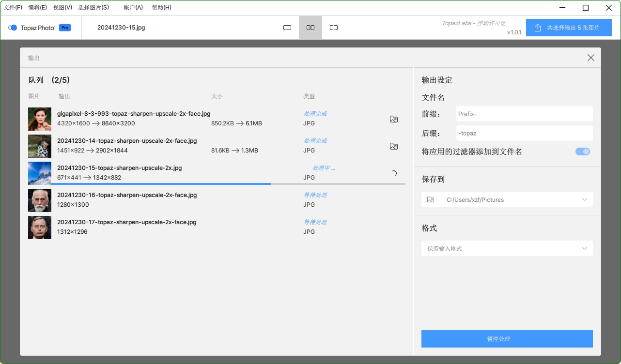Select the old bearded man thumbnail
The width and height of the screenshot is (621, 364).
click(40, 200)
